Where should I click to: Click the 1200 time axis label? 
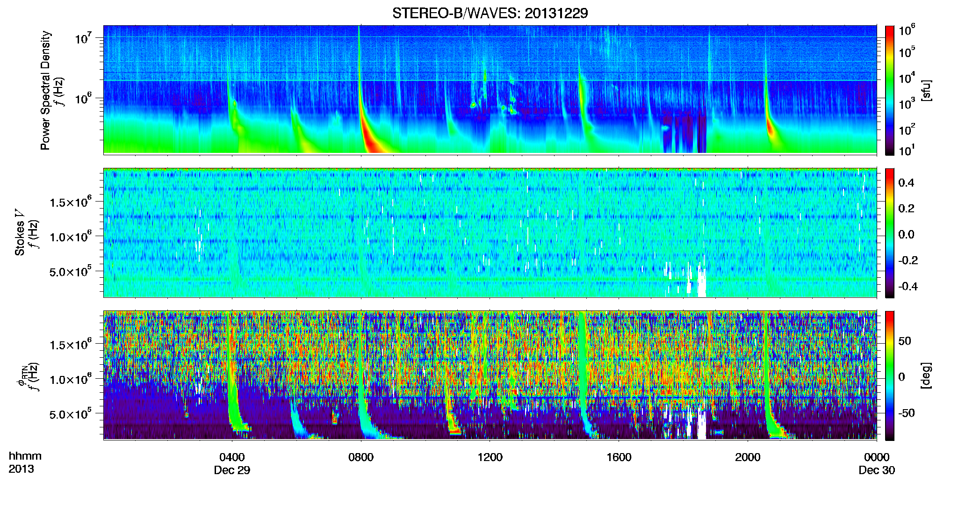[490, 457]
